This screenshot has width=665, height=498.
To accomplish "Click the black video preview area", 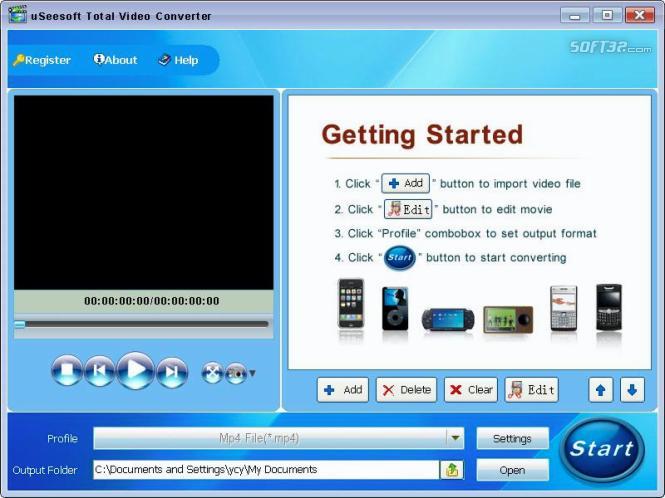I will 144,192.
